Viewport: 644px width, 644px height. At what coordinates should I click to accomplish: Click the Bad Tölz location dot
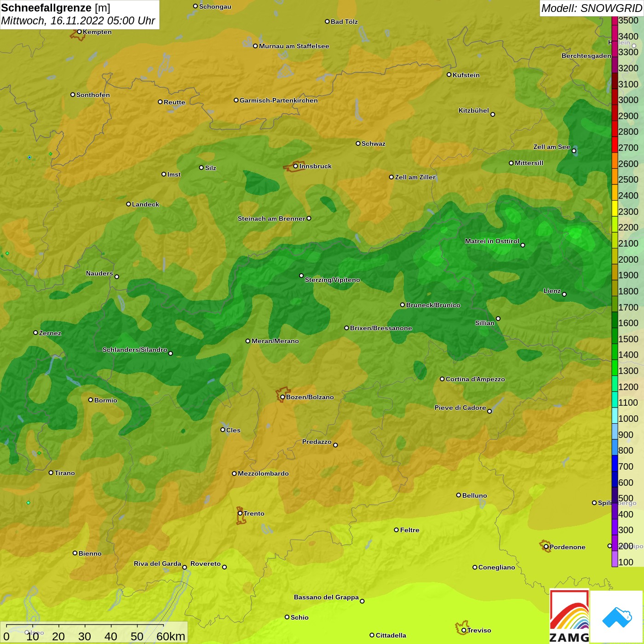click(327, 21)
